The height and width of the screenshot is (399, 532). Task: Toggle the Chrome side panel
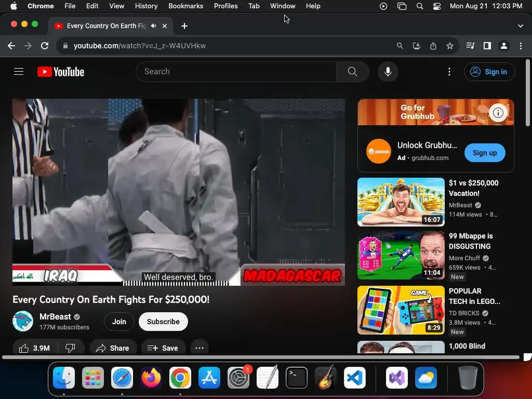(487, 46)
